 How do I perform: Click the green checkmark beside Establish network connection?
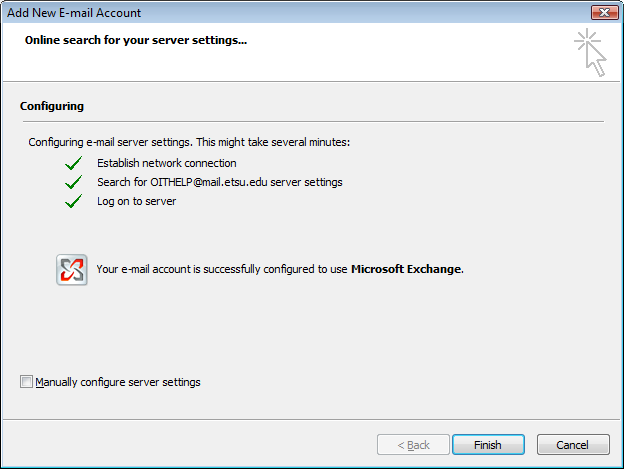pyautogui.click(x=72, y=163)
